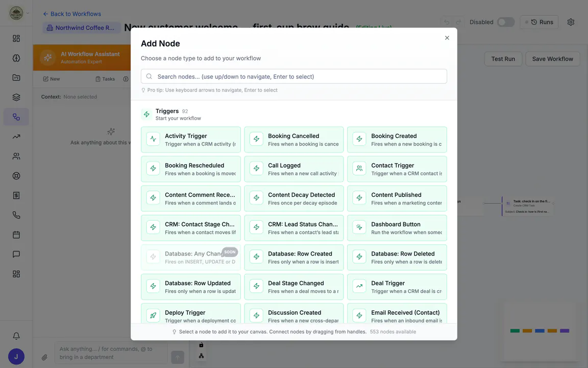Add Content Comment Received trigger

click(x=191, y=199)
